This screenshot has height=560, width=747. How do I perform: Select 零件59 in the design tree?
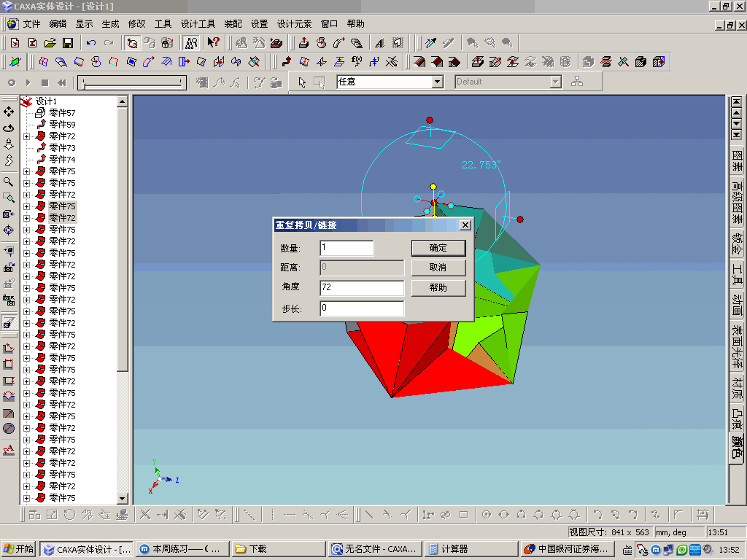coord(63,124)
